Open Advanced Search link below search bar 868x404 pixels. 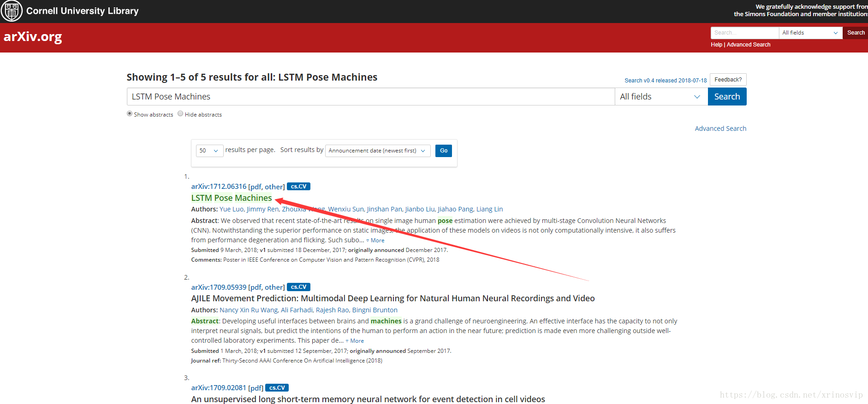point(720,129)
